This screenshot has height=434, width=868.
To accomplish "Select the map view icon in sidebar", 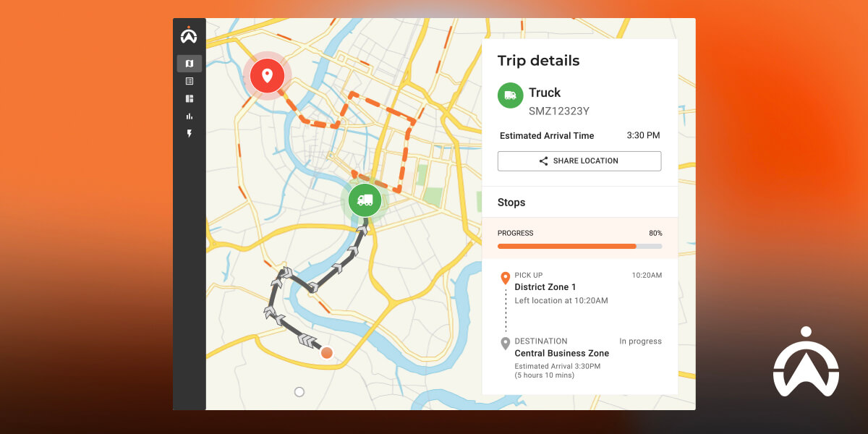I will pos(189,64).
